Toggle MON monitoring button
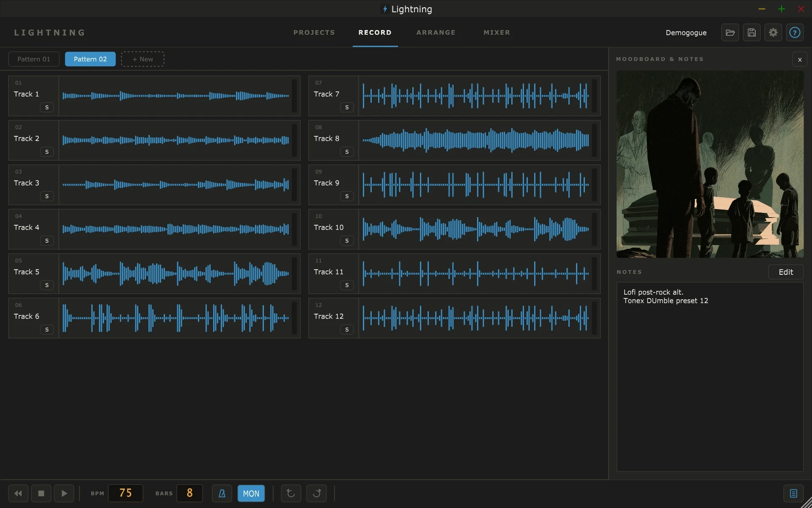 tap(251, 493)
